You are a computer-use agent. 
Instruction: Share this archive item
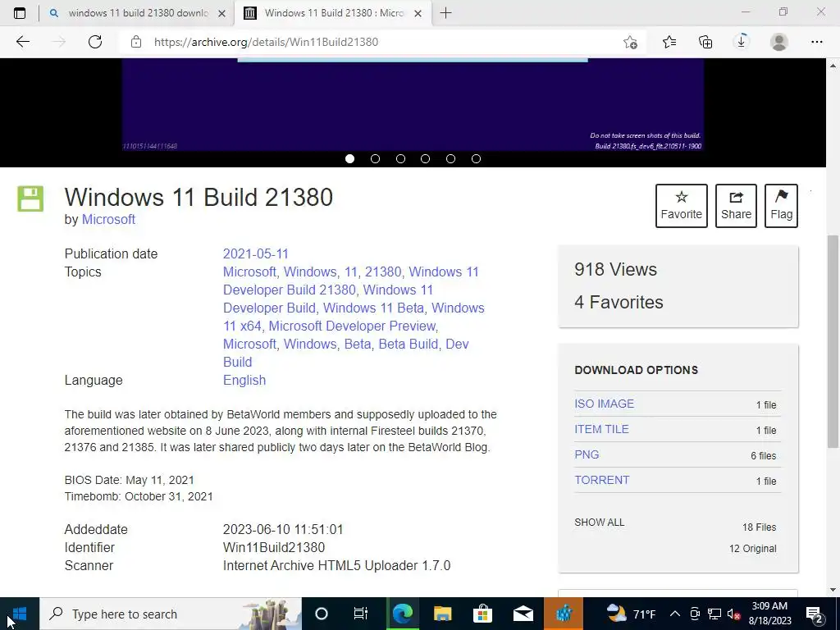click(x=736, y=206)
